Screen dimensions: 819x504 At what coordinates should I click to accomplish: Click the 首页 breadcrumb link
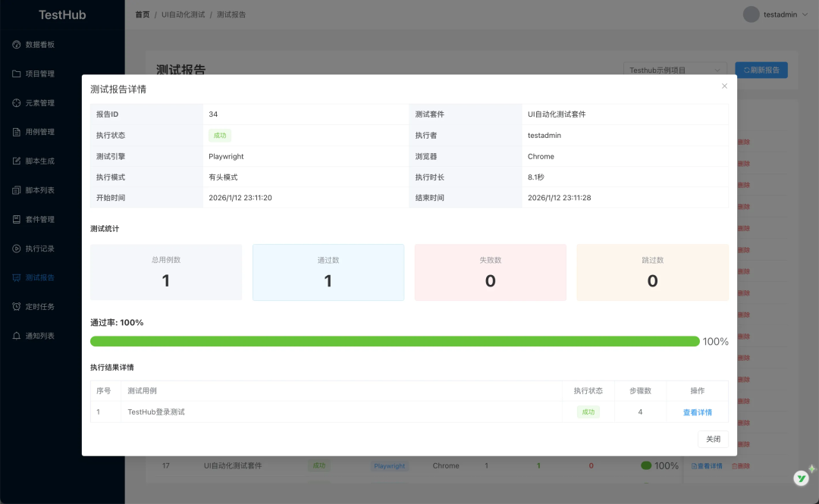pos(142,14)
